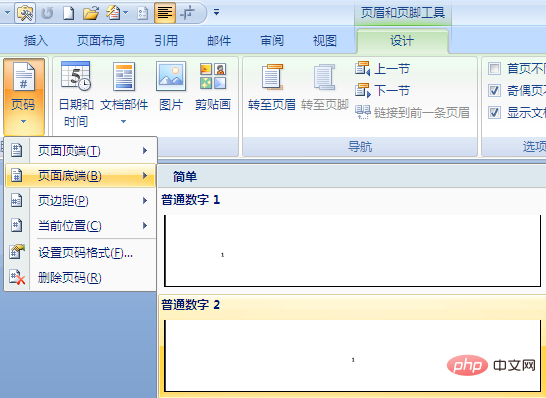Click the dropdown arrow under 页码
This screenshot has width=546, height=398.
[x=23, y=122]
